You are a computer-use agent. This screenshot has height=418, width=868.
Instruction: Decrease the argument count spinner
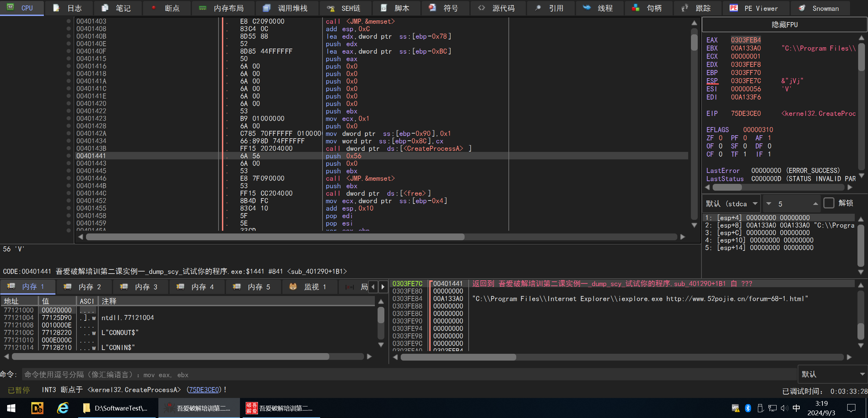(x=769, y=204)
